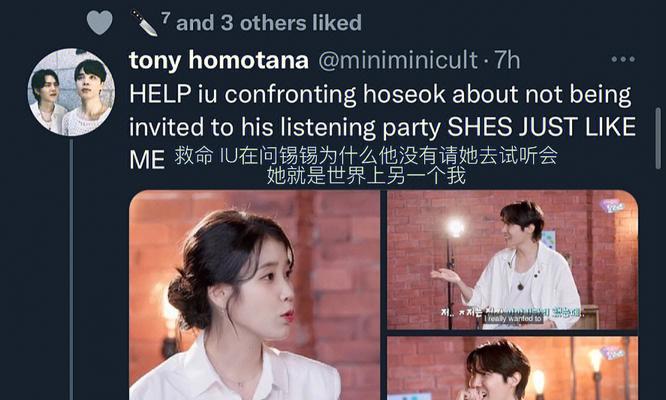666x400 pixels.
Task: Open the top-right photo of man gesturing
Action: pyautogui.click(x=513, y=260)
